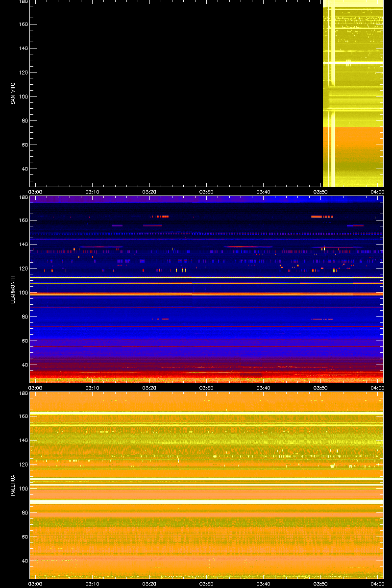392x588 pixels.
Task: Click the yellow San Vito data strip after 03:50
Action: tap(353, 93)
